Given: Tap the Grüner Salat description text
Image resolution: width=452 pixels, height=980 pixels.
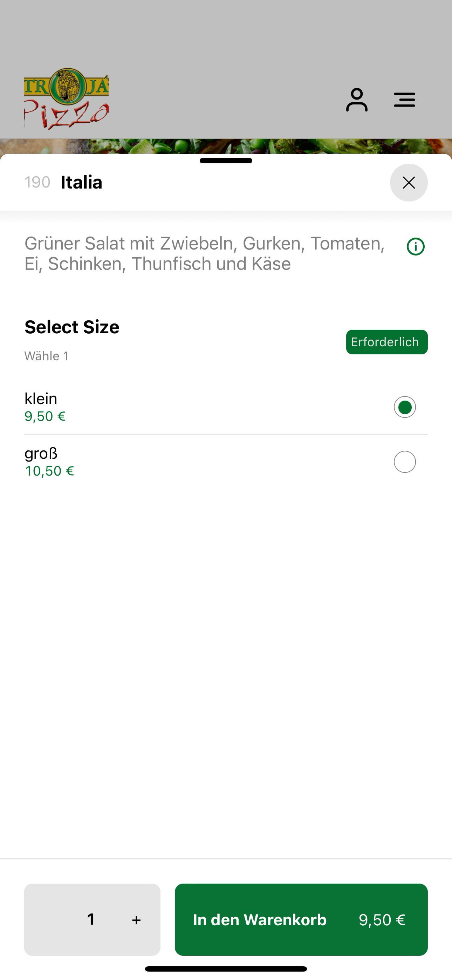Looking at the screenshot, I should click(x=205, y=253).
